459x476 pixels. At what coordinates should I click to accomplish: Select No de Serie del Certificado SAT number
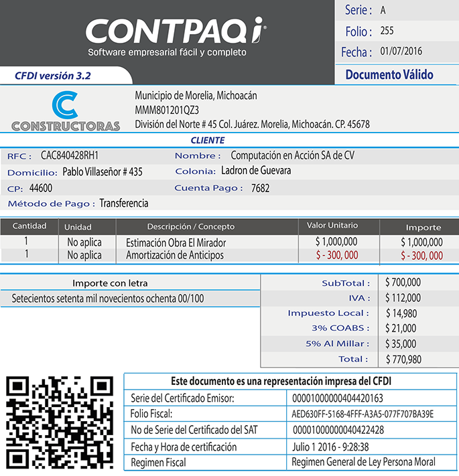click(x=338, y=430)
